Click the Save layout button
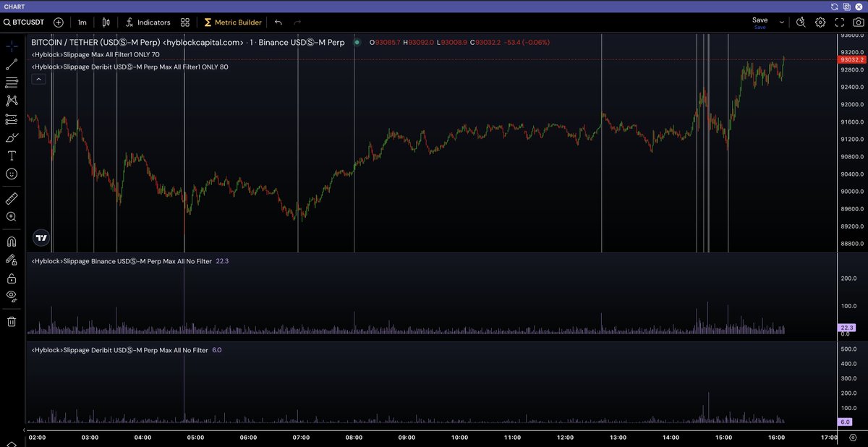The height and width of the screenshot is (447, 868). click(x=759, y=22)
